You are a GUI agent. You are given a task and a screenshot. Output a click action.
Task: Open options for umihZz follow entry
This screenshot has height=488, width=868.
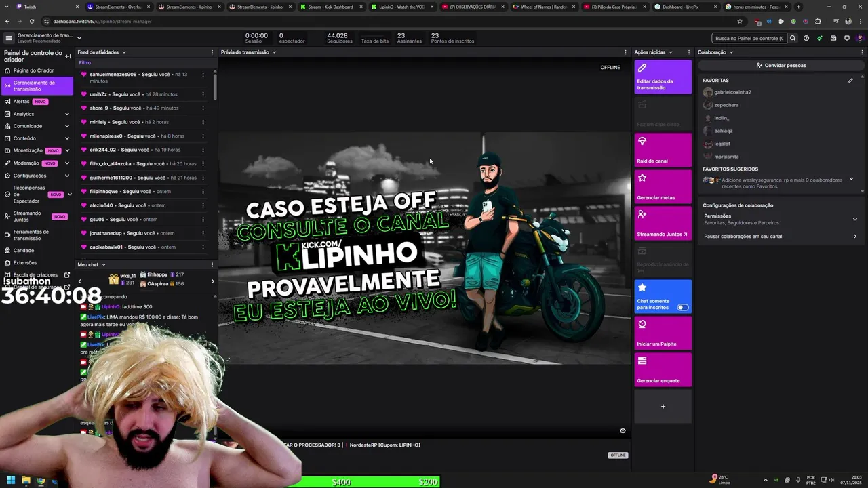[x=203, y=94]
